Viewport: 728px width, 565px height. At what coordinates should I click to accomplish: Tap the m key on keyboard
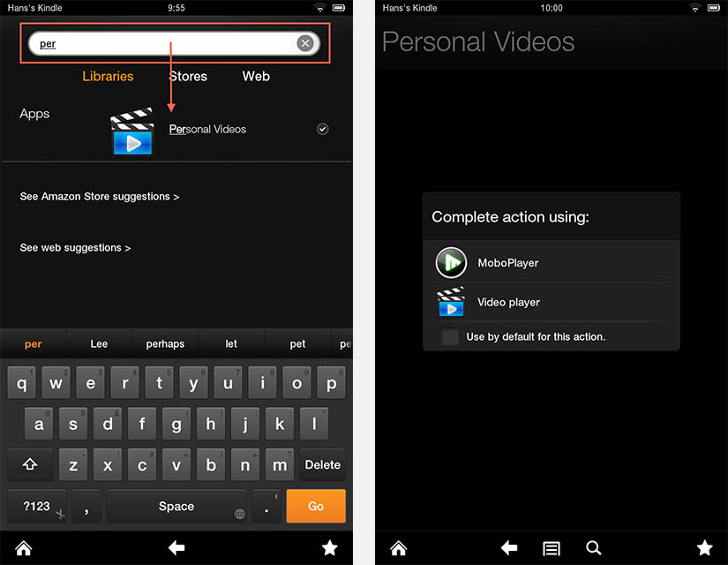point(280,464)
